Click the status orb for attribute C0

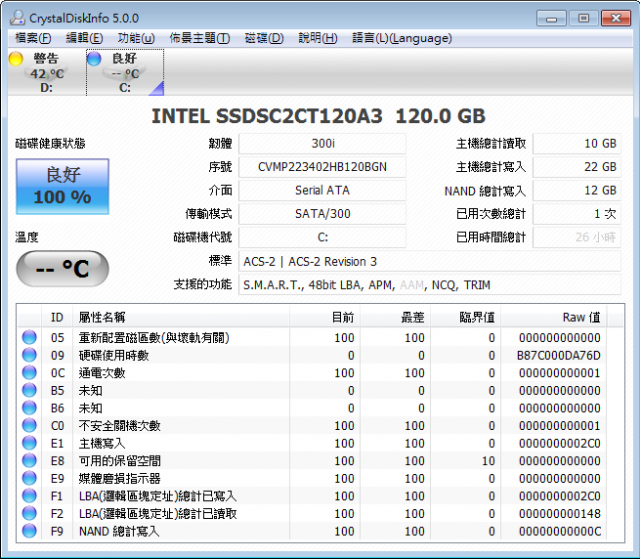[x=29, y=425]
